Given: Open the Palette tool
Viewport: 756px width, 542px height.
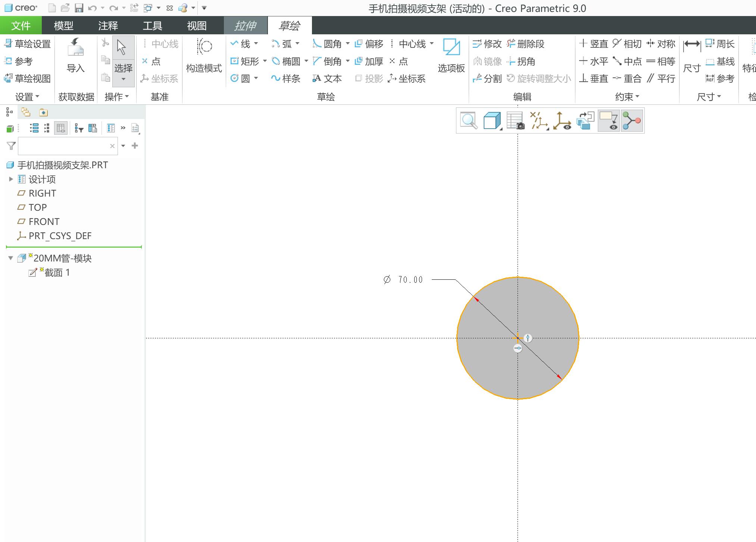Looking at the screenshot, I should (451, 56).
